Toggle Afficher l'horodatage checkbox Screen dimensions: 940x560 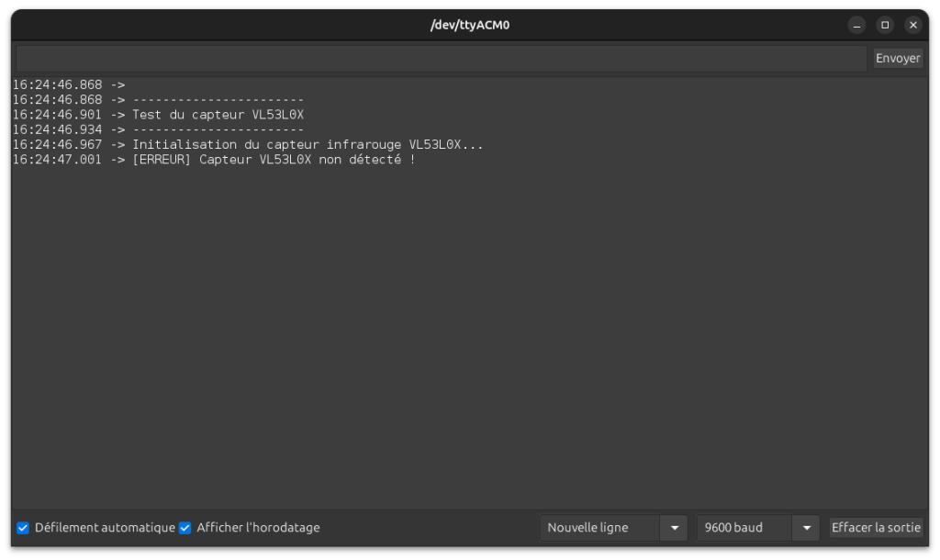coord(185,528)
